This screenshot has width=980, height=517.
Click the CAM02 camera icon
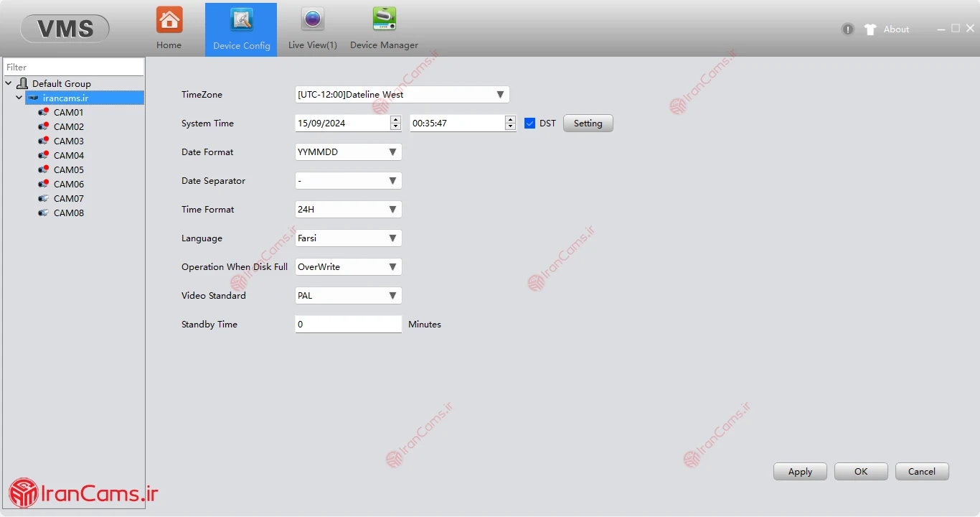[44, 126]
